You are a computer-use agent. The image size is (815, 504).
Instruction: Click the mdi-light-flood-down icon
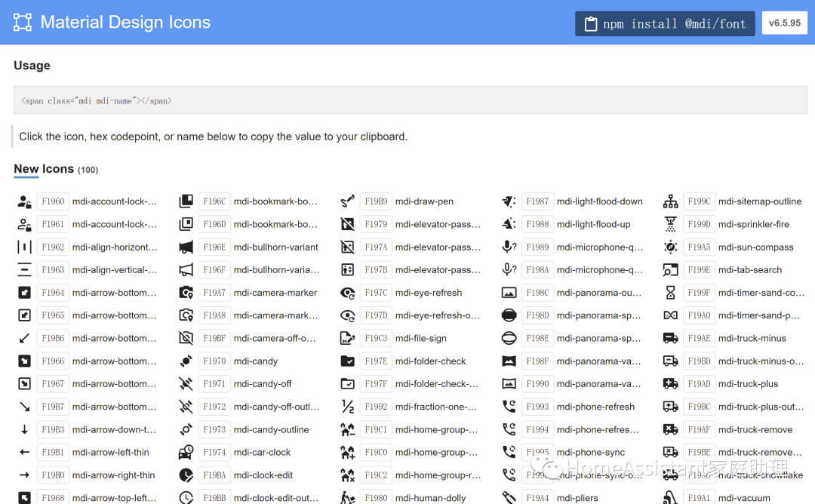[x=509, y=201]
